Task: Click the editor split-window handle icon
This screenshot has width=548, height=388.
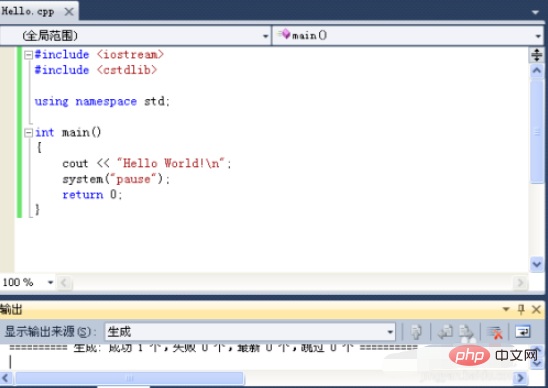Action: (536, 55)
